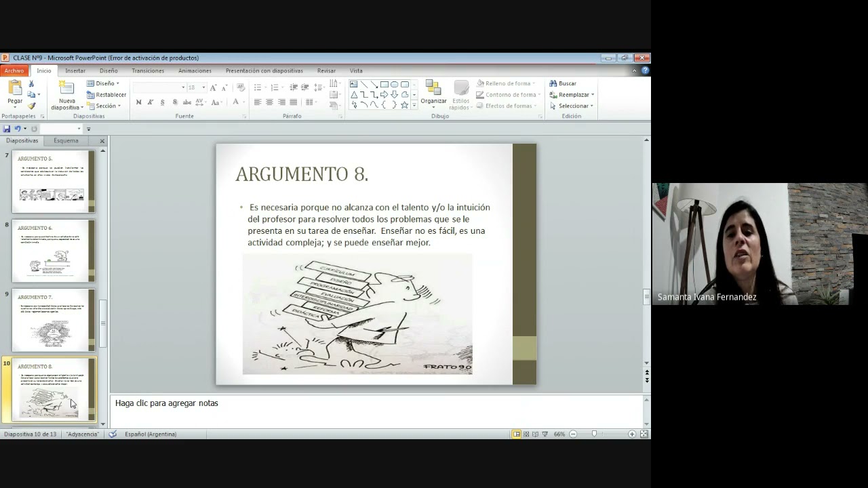The width and height of the screenshot is (868, 488).
Task: Cut selection with the scissors icon
Action: tap(31, 84)
